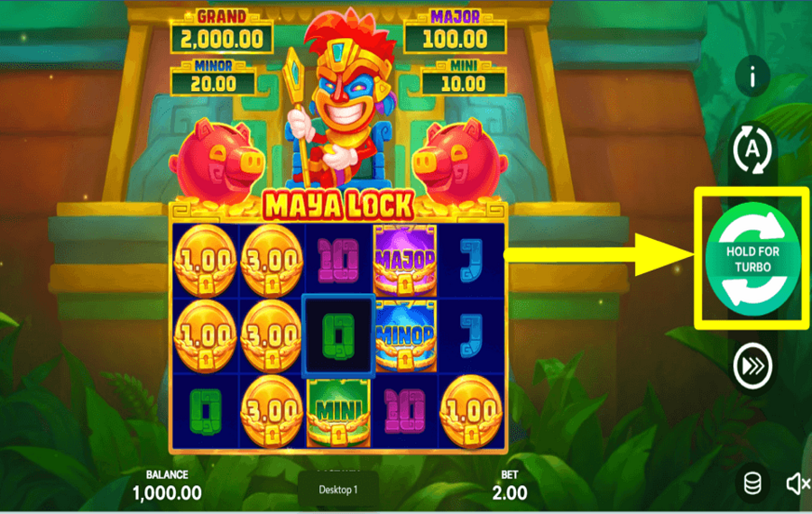Screen dimensions: 812x514
Task: Click the GRAND 2,000.00 jackpot display
Action: click(222, 32)
